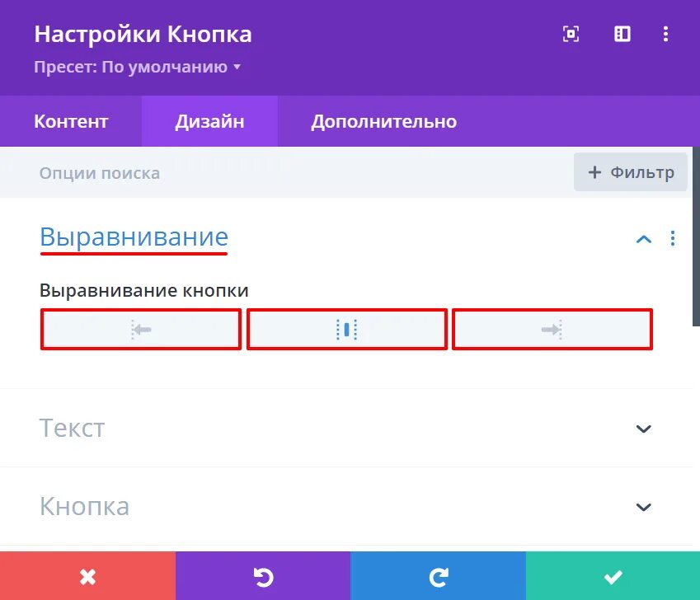Collapse the Выравнивание section chevron

[643, 239]
